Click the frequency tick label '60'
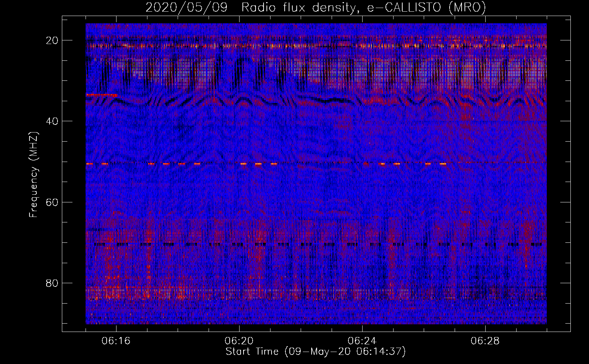 coord(52,202)
